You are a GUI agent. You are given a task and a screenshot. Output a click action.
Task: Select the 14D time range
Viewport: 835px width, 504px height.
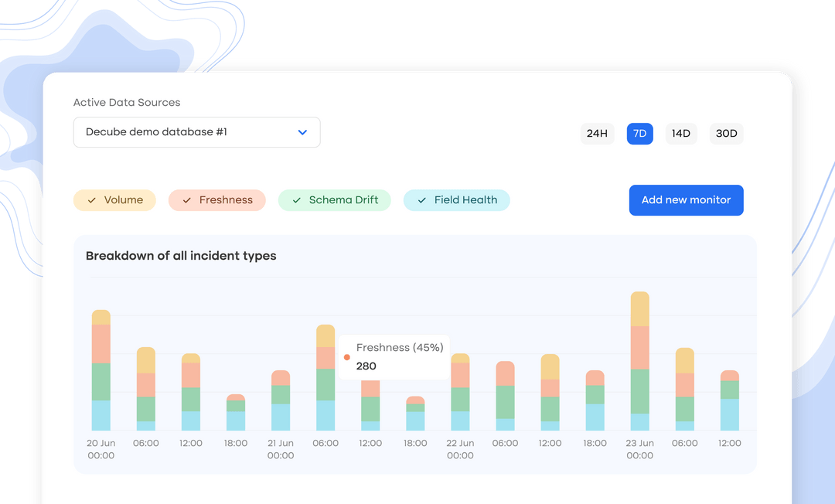680,133
